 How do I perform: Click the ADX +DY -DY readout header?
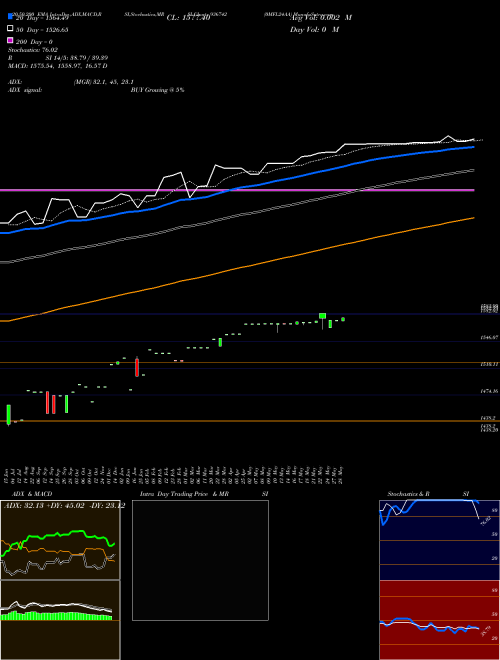[64, 506]
